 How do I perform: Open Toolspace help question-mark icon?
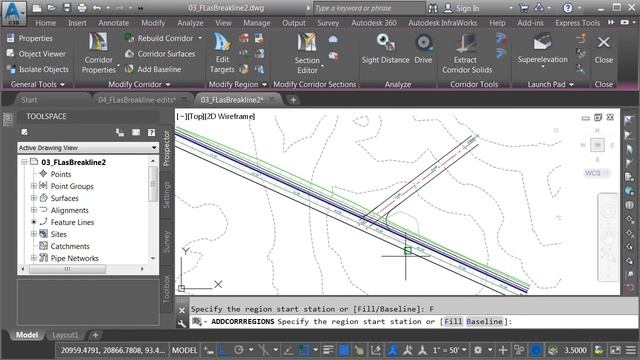tap(151, 132)
